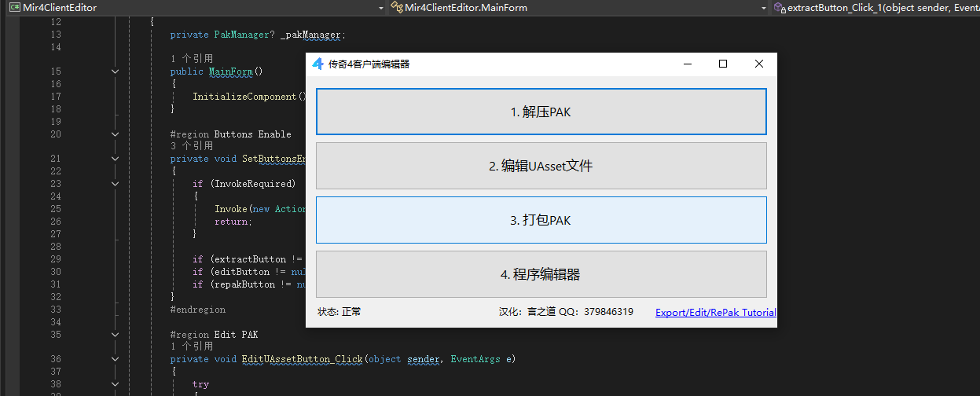This screenshot has height=396, width=980.
Task: Collapse the try block at line 38
Action: [x=116, y=384]
